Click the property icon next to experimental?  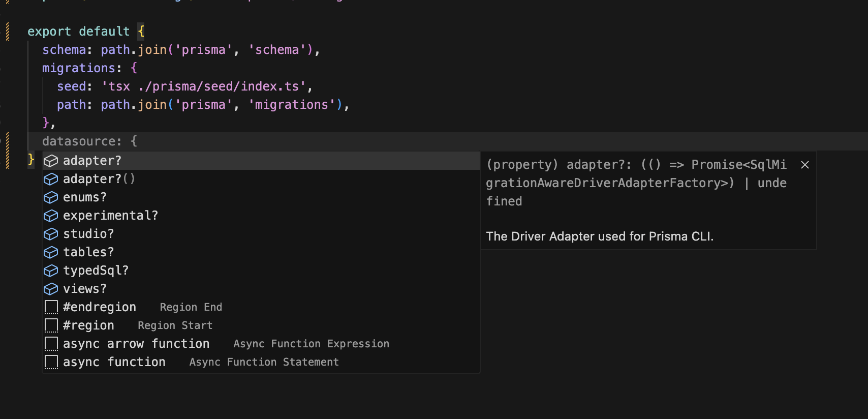[51, 216]
